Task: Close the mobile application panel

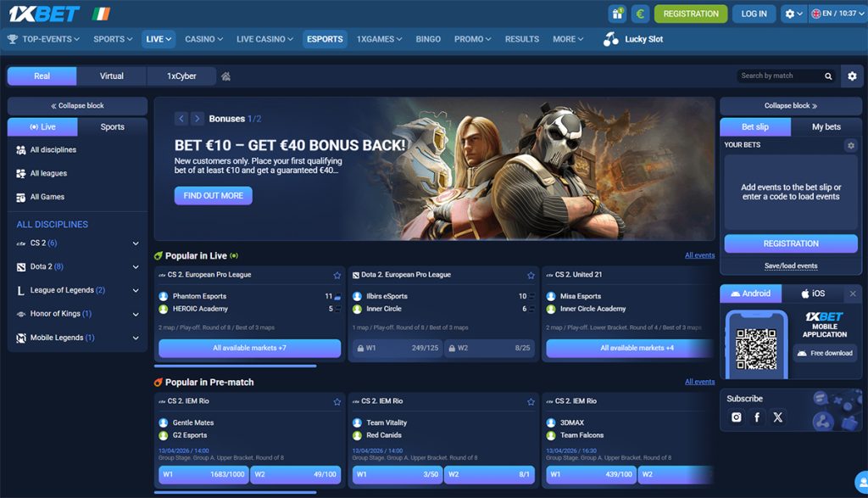Action: point(853,294)
